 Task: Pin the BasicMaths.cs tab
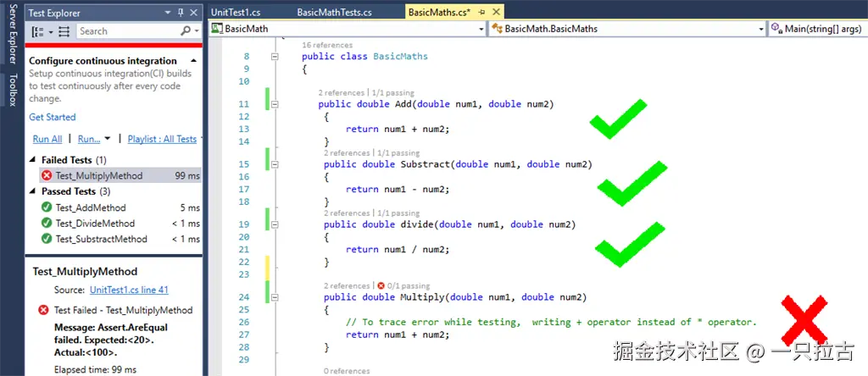(x=481, y=12)
